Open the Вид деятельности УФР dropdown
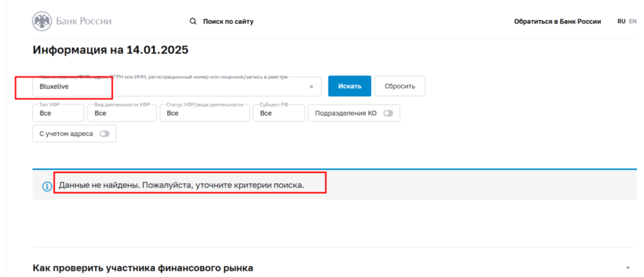 pyautogui.click(x=122, y=113)
